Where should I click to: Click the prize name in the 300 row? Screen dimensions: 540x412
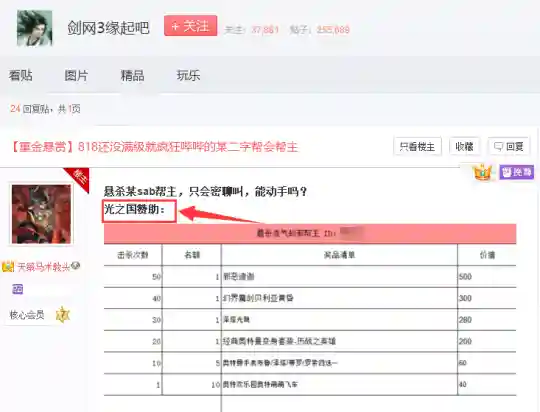point(258,298)
